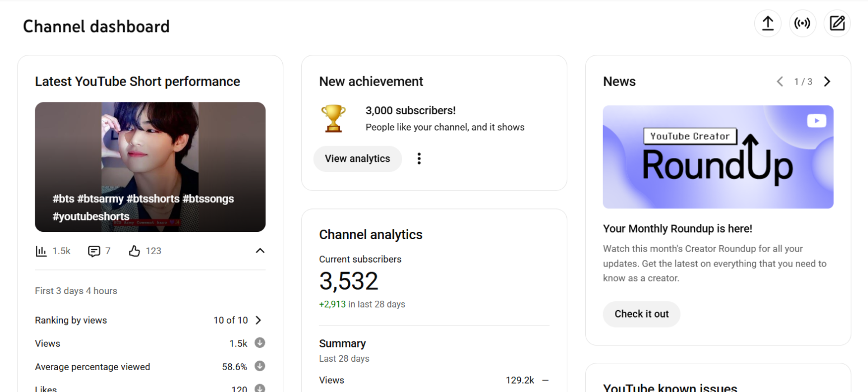Click the Your Monthly Roundup is here heading
868x392 pixels.
[678, 228]
